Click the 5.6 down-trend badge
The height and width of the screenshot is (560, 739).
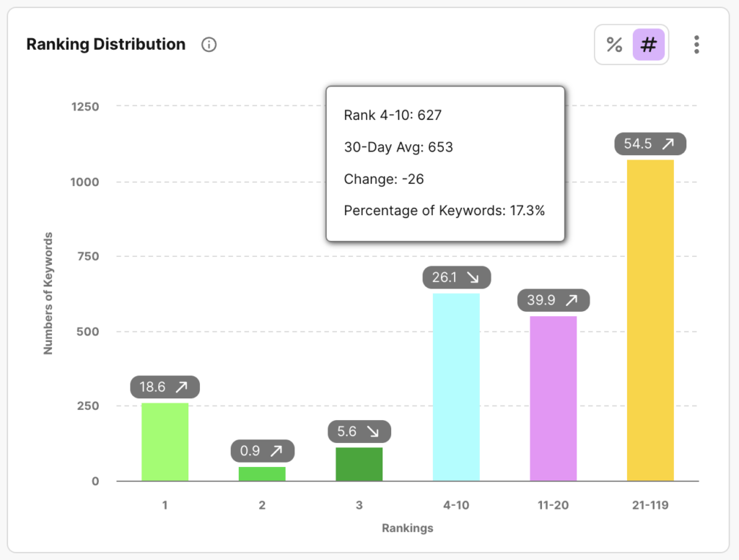click(359, 432)
